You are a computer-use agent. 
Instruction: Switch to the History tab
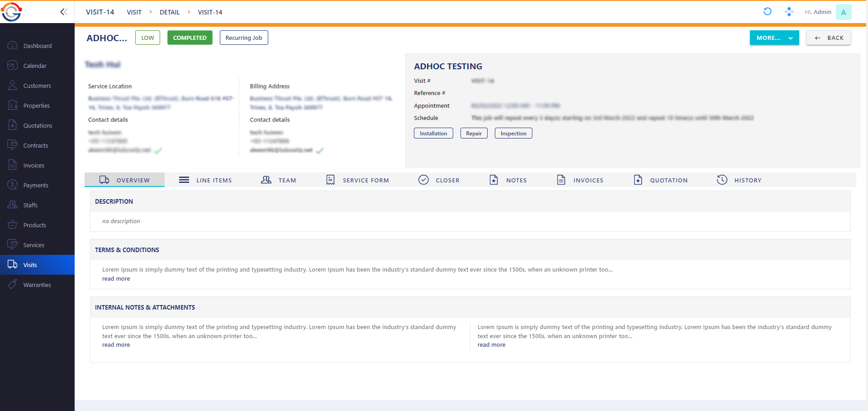click(x=739, y=180)
